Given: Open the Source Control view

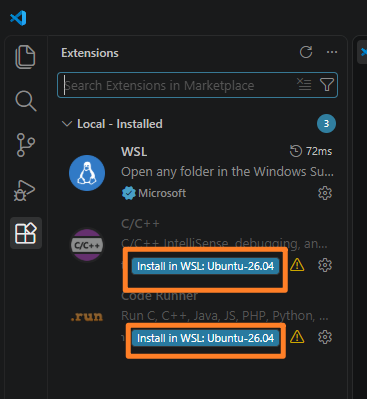Looking at the screenshot, I should pos(26,145).
